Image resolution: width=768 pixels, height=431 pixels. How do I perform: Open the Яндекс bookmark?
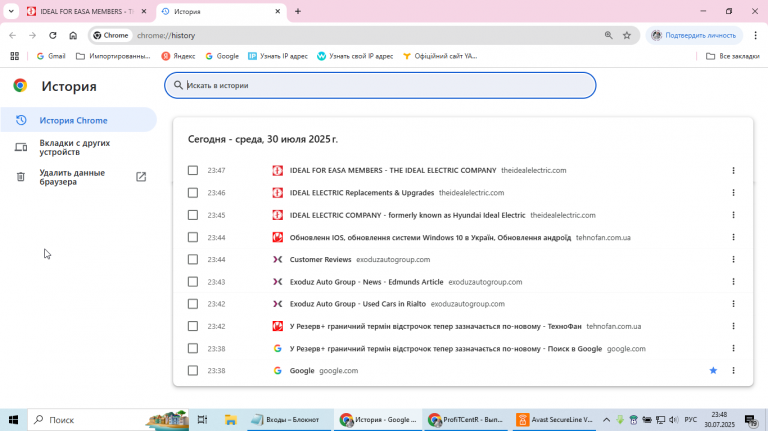tap(178, 56)
